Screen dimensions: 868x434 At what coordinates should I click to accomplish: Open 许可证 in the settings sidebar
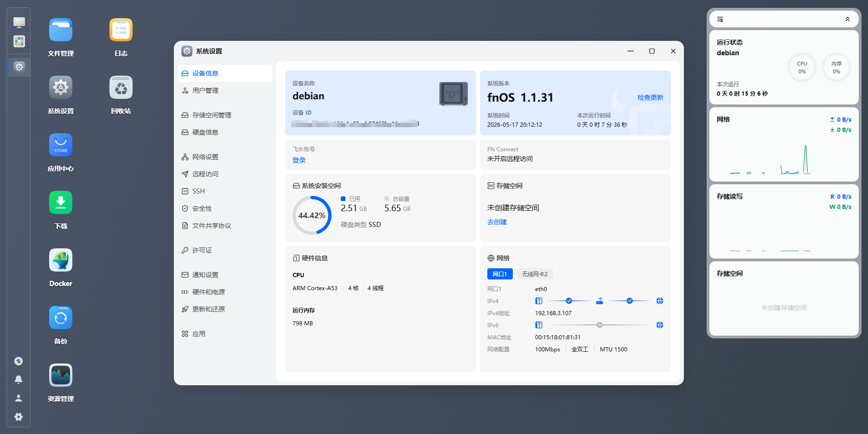[225, 250]
